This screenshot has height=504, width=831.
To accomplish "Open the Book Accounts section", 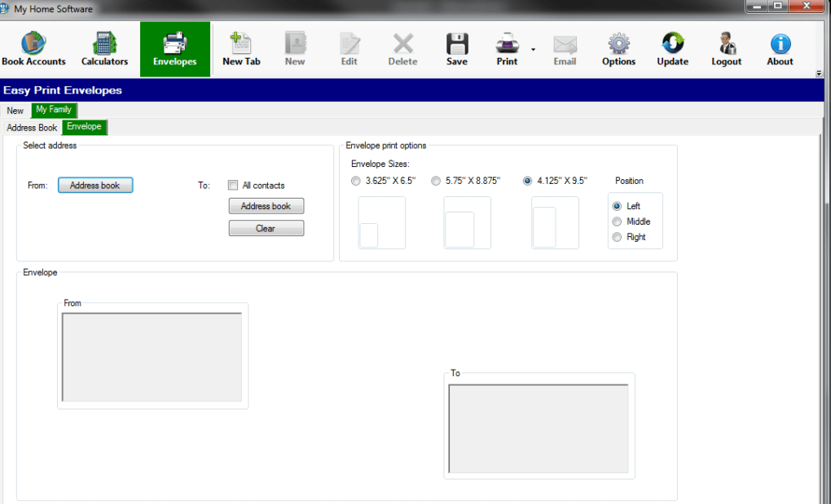I will tap(34, 49).
